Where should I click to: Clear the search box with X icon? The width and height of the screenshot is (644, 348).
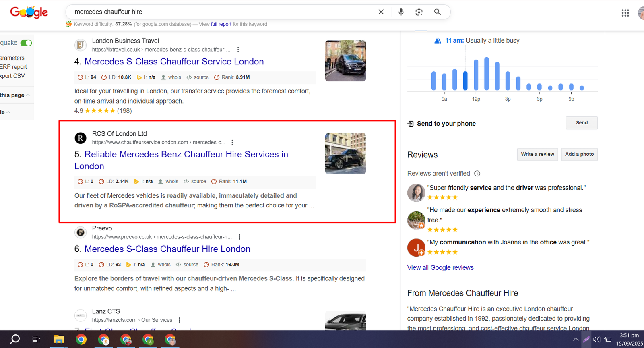pyautogui.click(x=381, y=12)
